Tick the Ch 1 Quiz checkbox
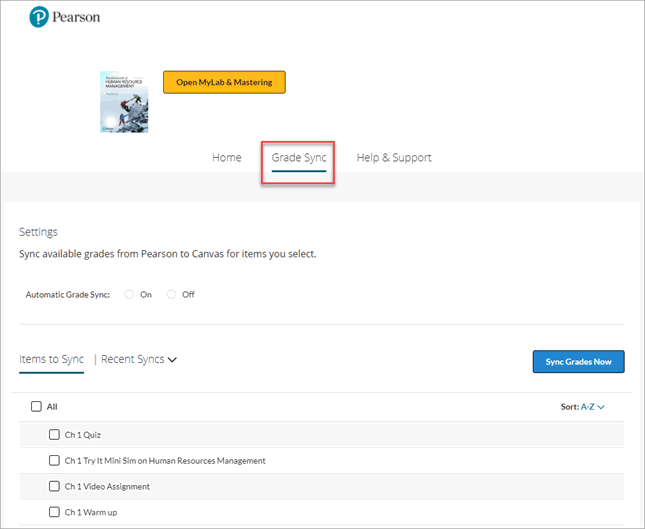The image size is (645, 529). [x=54, y=434]
